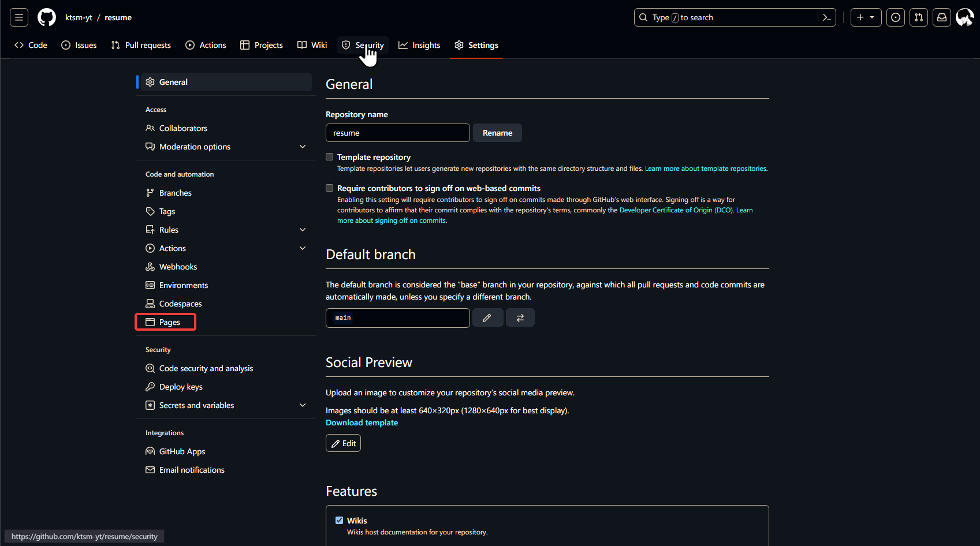Image resolution: width=980 pixels, height=546 pixels.
Task: Click the Secrets and variables asterisk icon
Action: [x=150, y=405]
